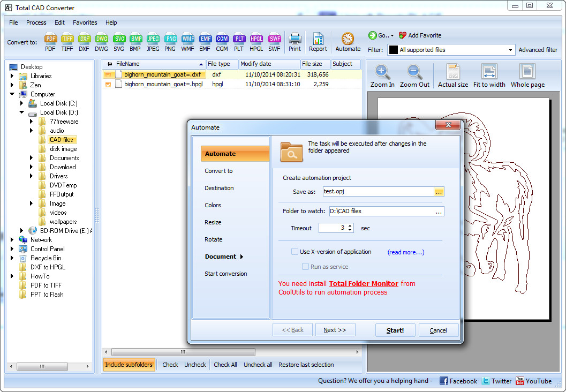Open the Automate clock tool
566x392 pixels.
348,42
